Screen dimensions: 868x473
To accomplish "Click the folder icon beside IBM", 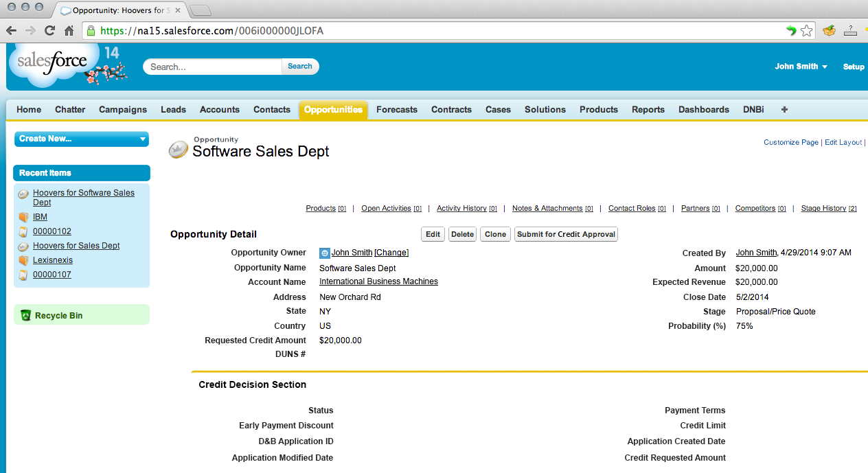I will pos(23,218).
